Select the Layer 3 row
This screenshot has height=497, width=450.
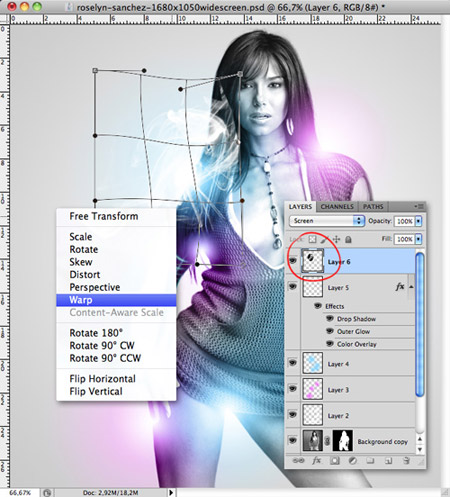tap(351, 389)
